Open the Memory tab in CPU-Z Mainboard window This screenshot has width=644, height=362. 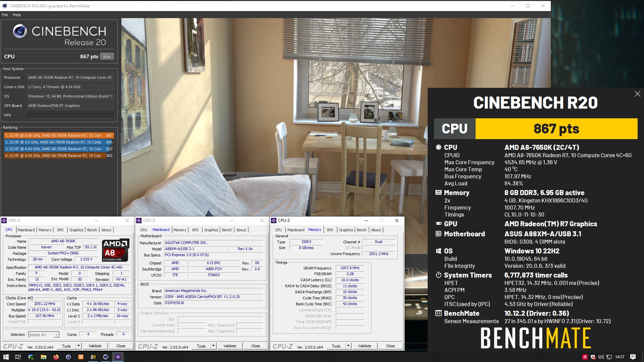pyautogui.click(x=180, y=230)
